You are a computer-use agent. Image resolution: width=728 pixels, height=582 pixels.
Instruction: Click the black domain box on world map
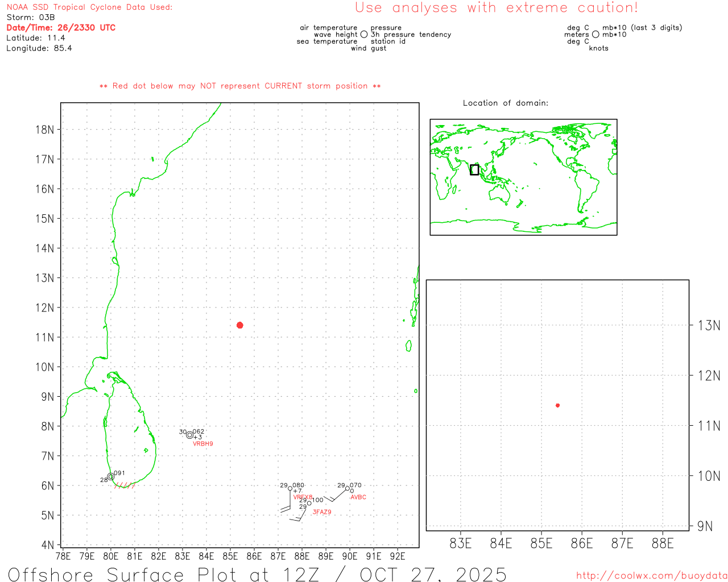coord(474,169)
